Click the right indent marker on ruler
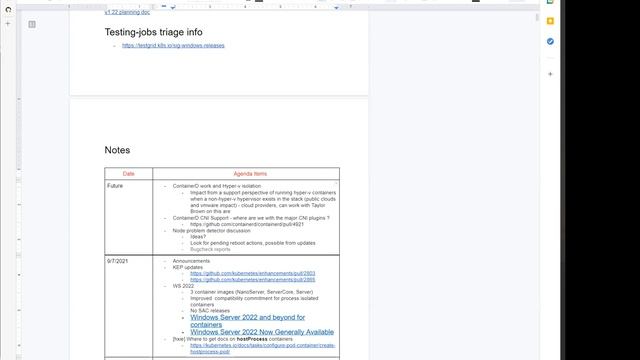Screen dimensions: 640x360 click(x=336, y=8)
